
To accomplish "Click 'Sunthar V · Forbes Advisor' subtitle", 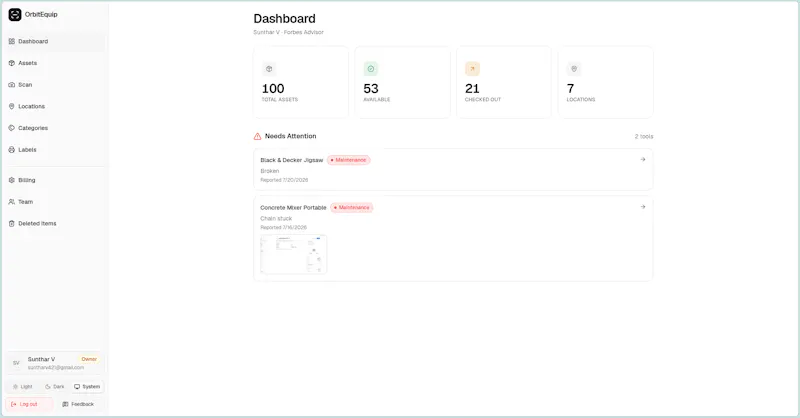I will [288, 32].
